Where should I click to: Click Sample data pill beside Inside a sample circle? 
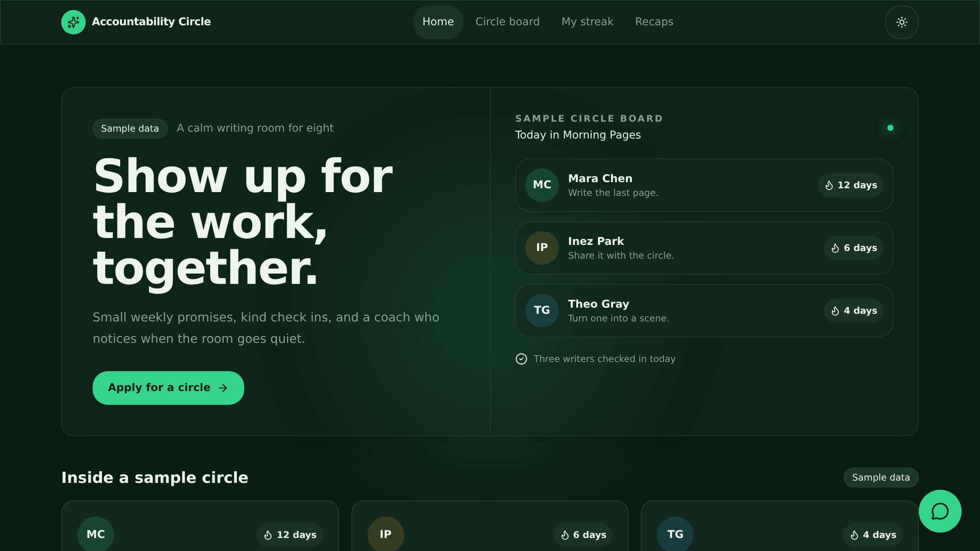(x=881, y=478)
